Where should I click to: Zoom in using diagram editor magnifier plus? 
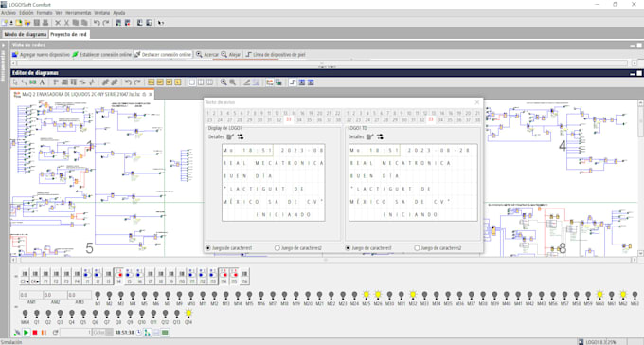(224, 82)
